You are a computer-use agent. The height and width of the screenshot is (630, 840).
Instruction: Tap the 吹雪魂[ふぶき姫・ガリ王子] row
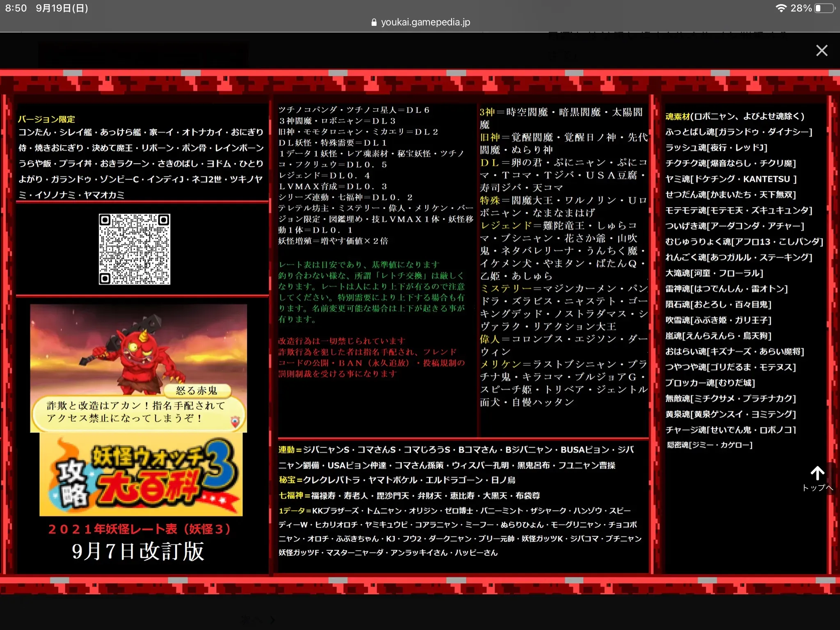click(x=718, y=320)
